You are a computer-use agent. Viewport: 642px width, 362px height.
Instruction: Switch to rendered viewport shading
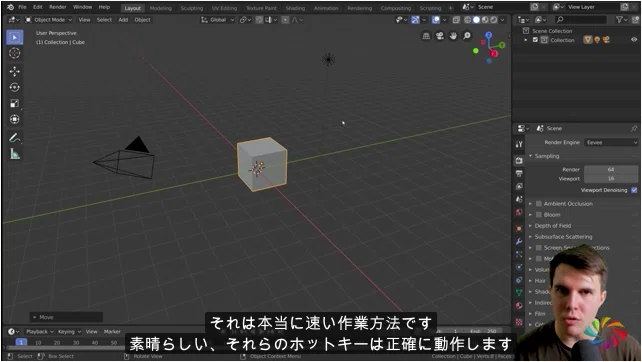tap(494, 20)
